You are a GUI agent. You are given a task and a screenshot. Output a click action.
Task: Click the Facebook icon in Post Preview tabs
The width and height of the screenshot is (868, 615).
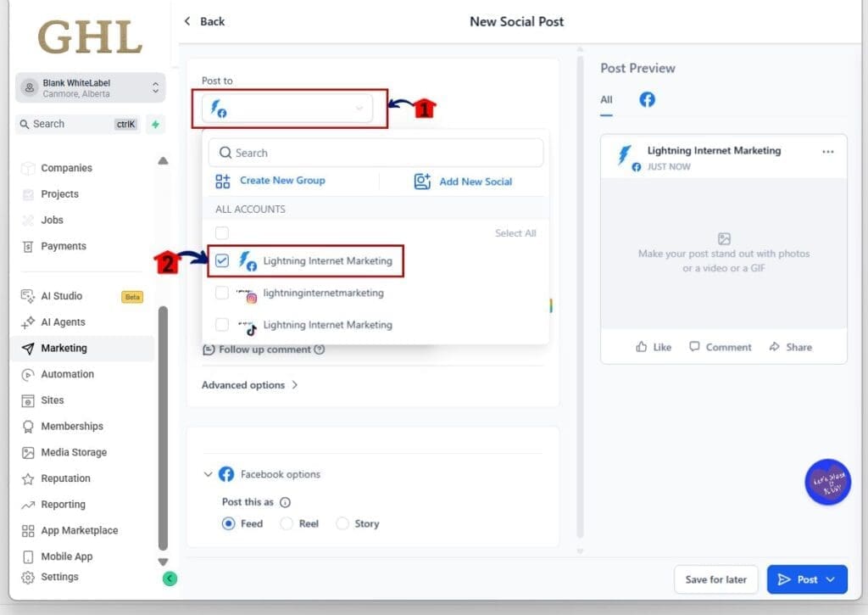click(647, 99)
